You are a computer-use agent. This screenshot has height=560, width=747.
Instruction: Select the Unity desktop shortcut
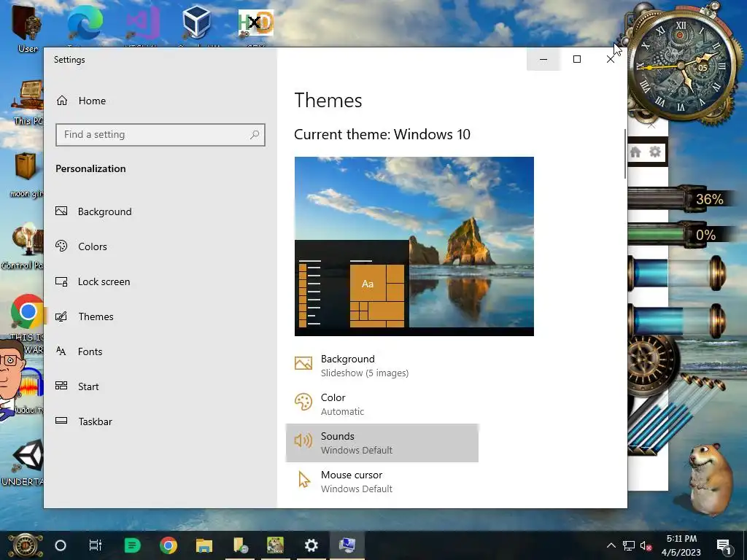pos(28,454)
